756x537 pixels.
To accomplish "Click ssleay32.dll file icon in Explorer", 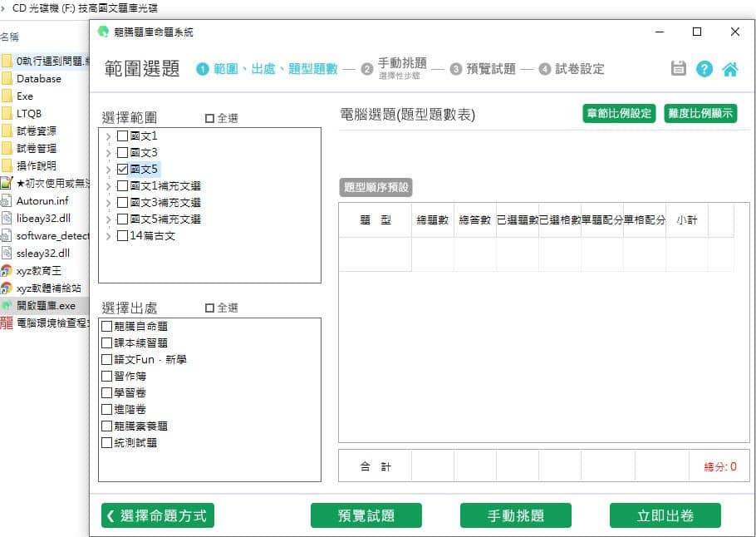I will (7, 253).
